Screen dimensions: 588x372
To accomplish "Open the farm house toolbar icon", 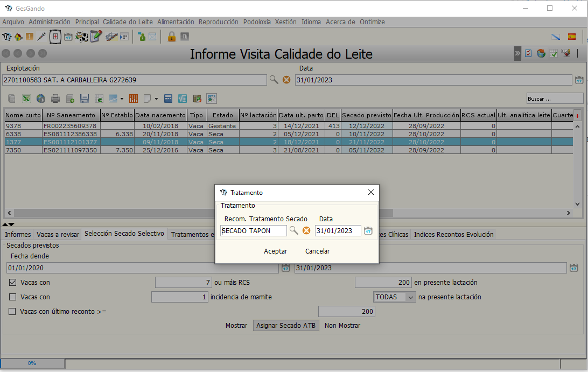I will [18, 37].
